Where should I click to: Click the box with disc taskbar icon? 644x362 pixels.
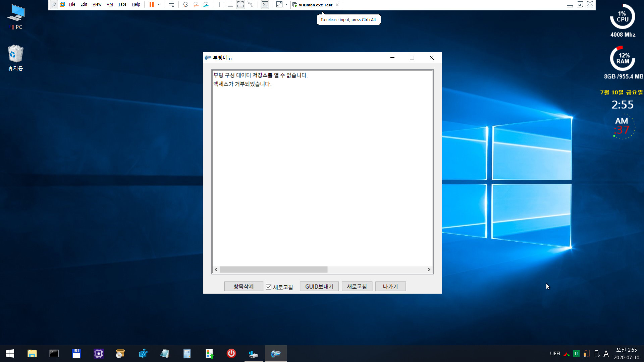(120, 354)
